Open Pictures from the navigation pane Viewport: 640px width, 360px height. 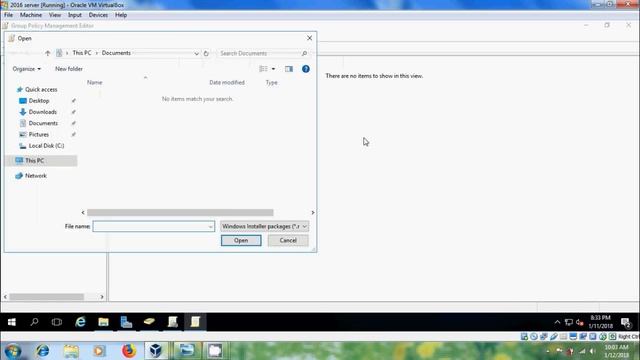pos(38,134)
